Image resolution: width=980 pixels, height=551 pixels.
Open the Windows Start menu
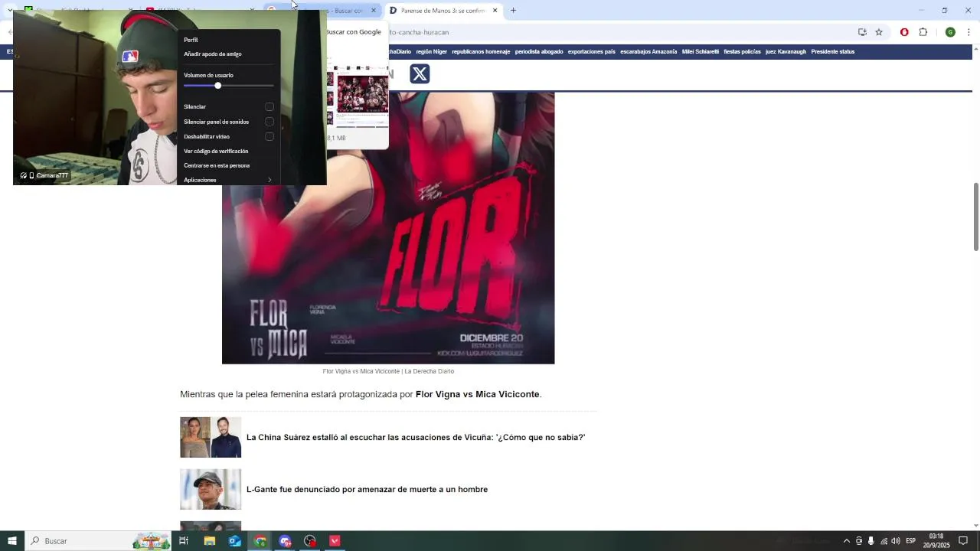[x=12, y=541]
